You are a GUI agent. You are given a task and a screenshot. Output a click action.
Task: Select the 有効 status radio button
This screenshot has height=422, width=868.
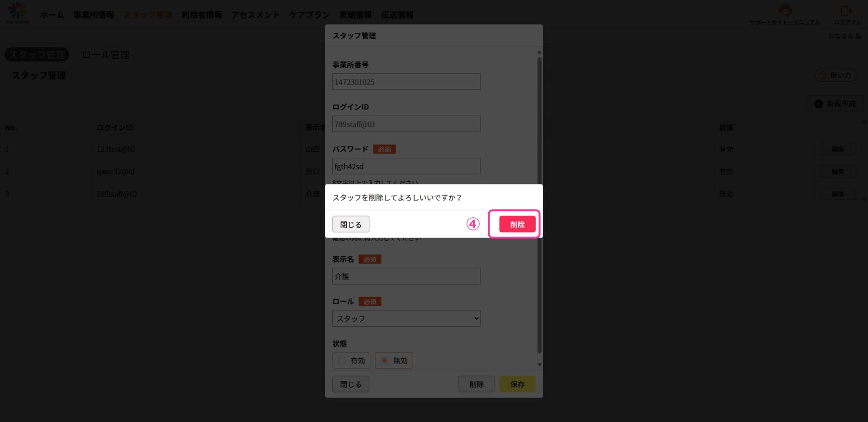pyautogui.click(x=342, y=361)
